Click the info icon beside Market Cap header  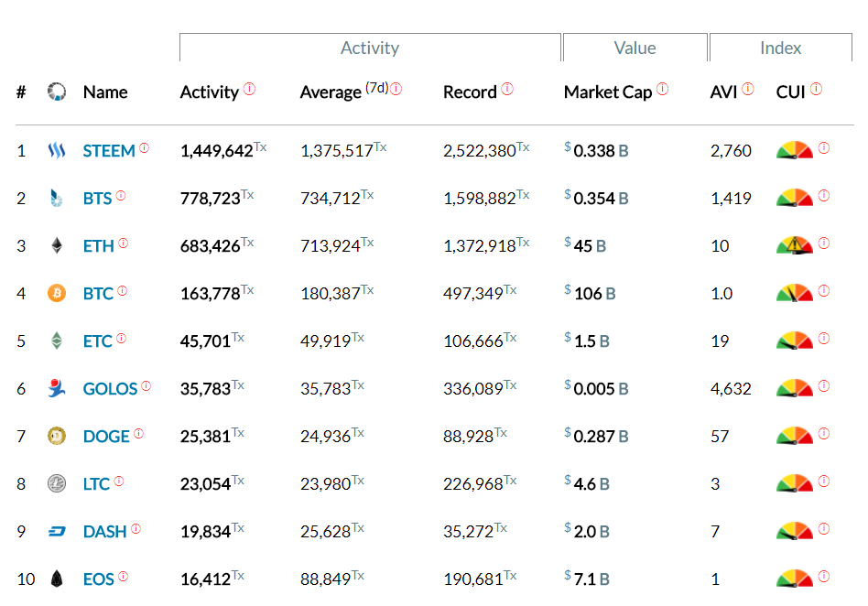662,89
